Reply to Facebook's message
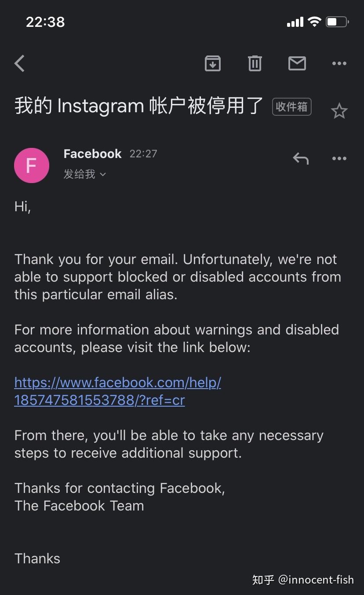 pos(301,158)
